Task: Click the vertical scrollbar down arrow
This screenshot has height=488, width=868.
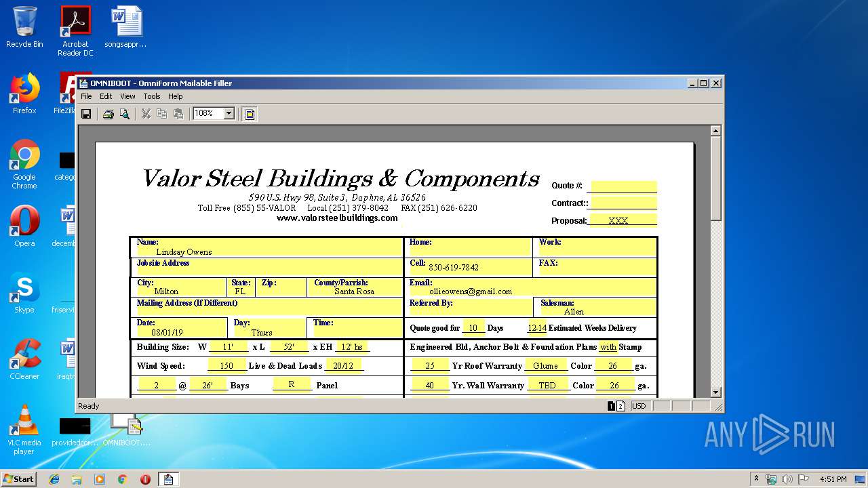Action: coord(715,392)
